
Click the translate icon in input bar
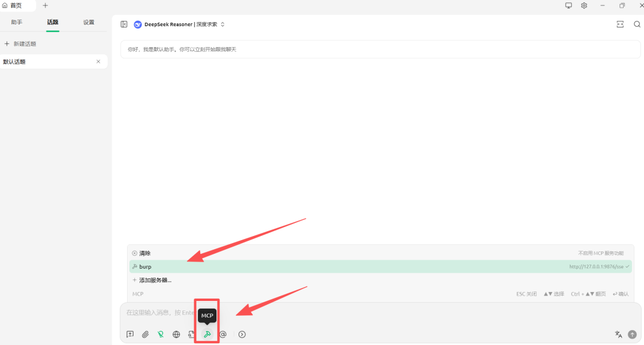coord(618,334)
